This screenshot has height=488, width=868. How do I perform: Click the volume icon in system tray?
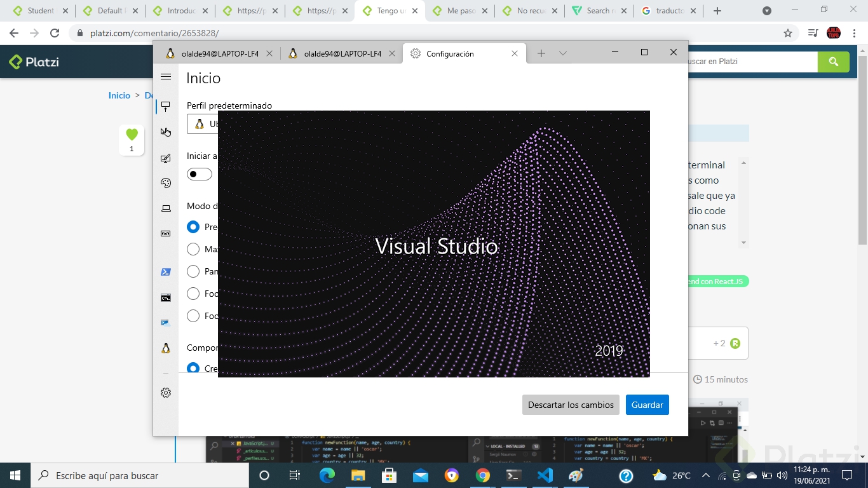click(x=782, y=475)
